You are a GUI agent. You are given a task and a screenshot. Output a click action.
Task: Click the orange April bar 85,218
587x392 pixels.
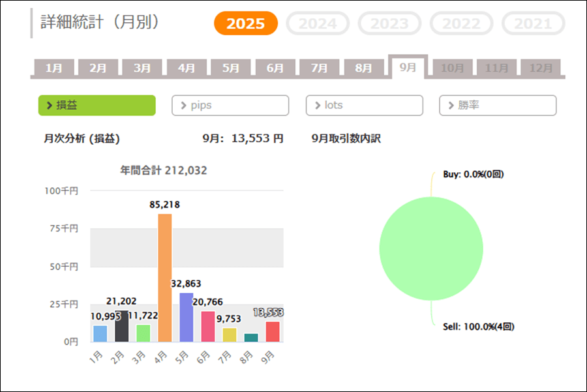click(165, 278)
